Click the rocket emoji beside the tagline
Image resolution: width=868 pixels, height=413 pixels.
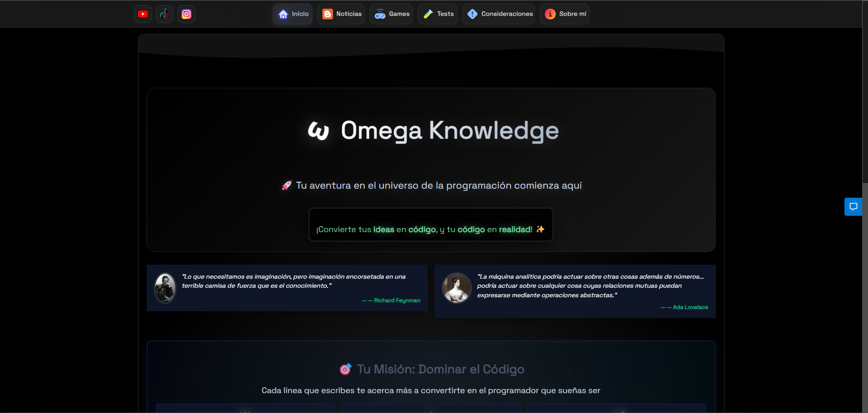[x=287, y=185]
